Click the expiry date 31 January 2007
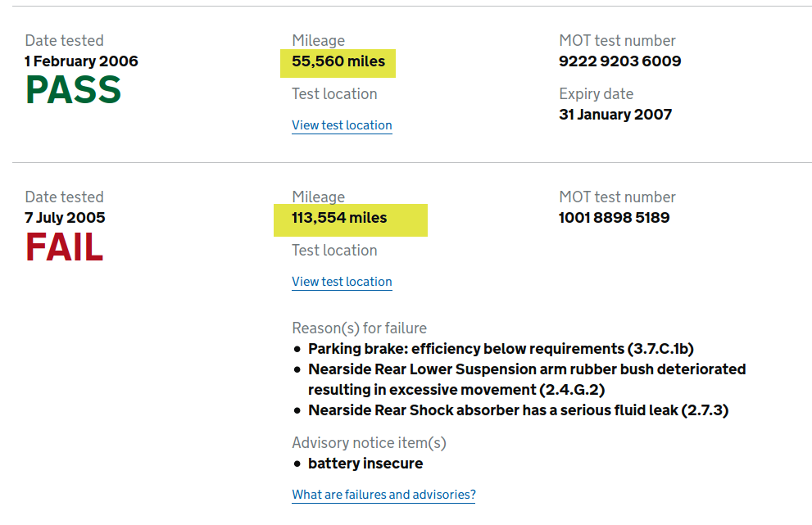Screen dimensions: 812x525 pos(615,115)
